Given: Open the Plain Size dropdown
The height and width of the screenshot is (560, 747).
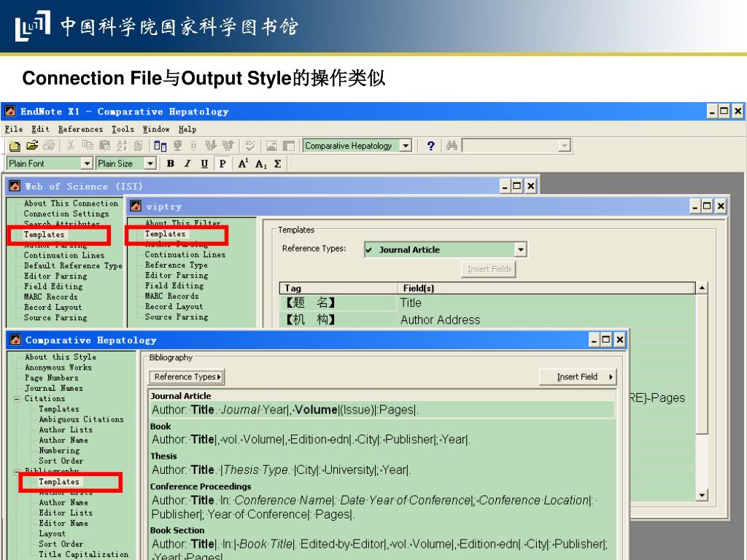Looking at the screenshot, I should (150, 164).
